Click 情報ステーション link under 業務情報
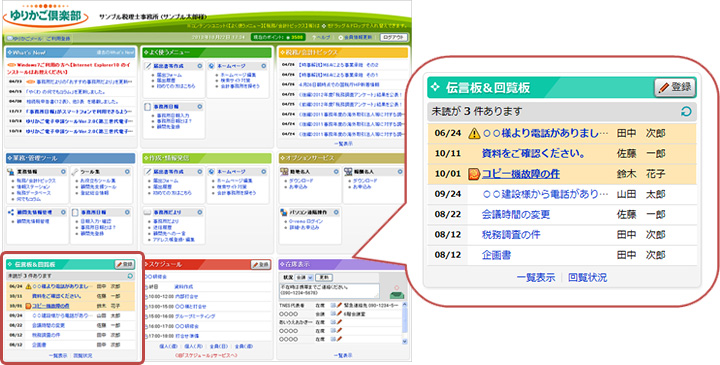 33,187
